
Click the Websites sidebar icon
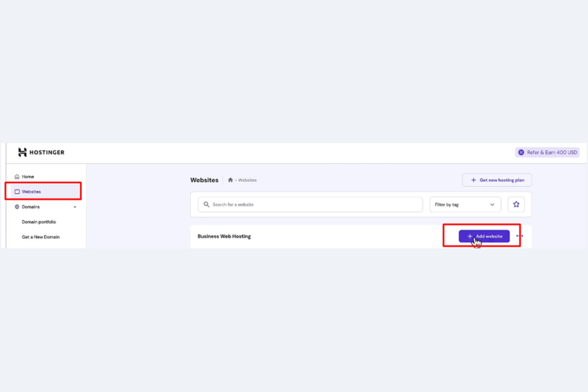pyautogui.click(x=17, y=192)
